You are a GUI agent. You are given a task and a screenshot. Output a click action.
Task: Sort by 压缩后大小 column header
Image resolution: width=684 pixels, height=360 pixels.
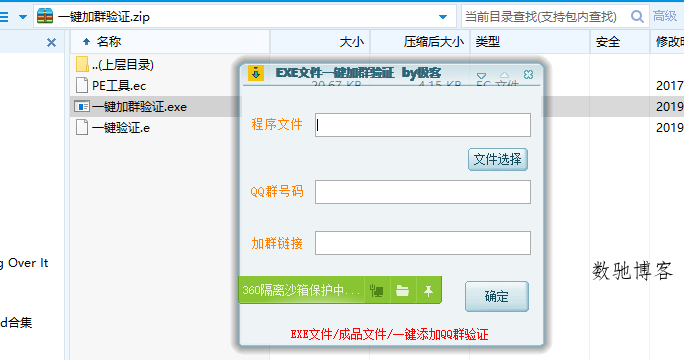point(420,42)
